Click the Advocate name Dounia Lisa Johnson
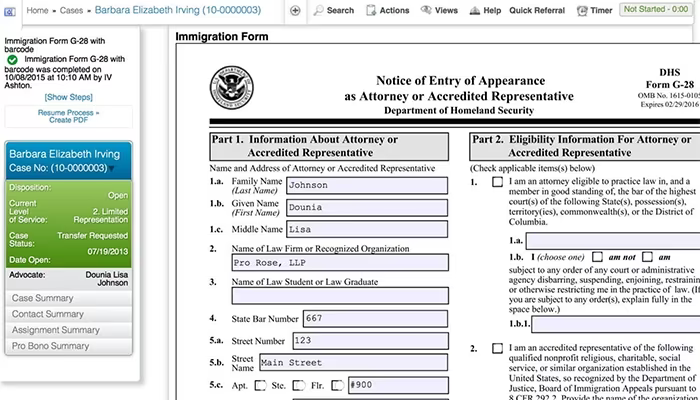The width and height of the screenshot is (700, 400). [x=106, y=279]
